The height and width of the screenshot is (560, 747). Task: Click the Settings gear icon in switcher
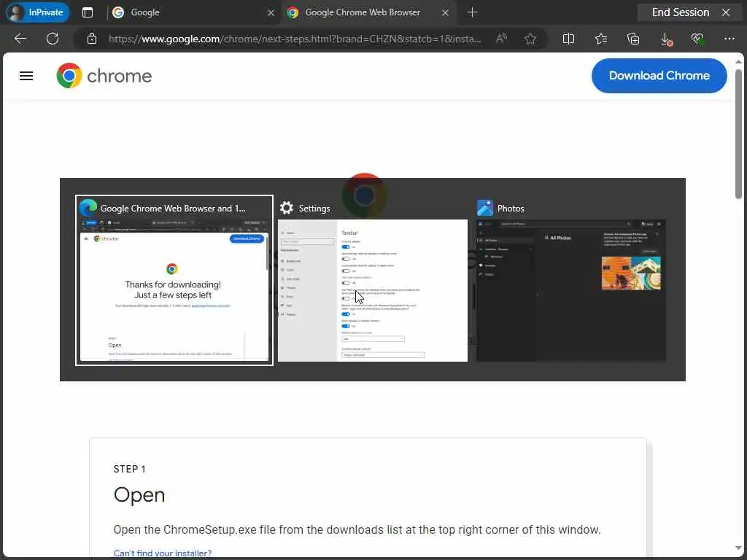(x=286, y=208)
